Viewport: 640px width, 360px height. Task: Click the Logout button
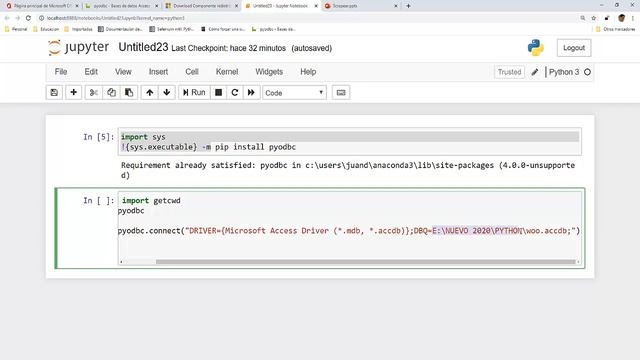pyautogui.click(x=574, y=48)
